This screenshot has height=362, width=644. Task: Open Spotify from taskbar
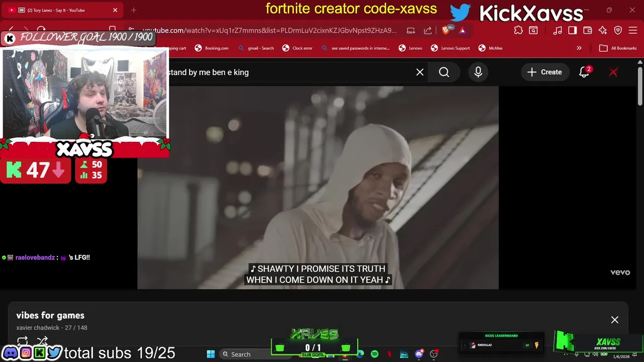(x=374, y=354)
